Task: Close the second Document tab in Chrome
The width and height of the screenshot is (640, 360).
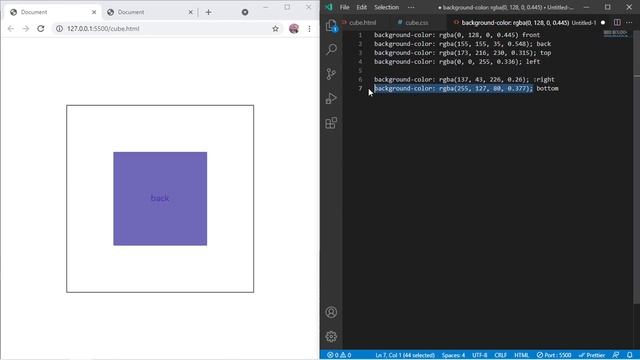Action: tap(191, 12)
